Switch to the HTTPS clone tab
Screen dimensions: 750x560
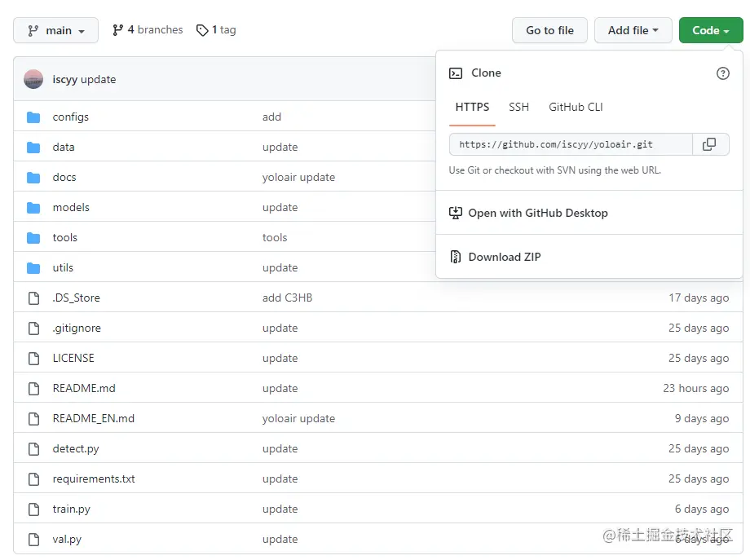[472, 107]
